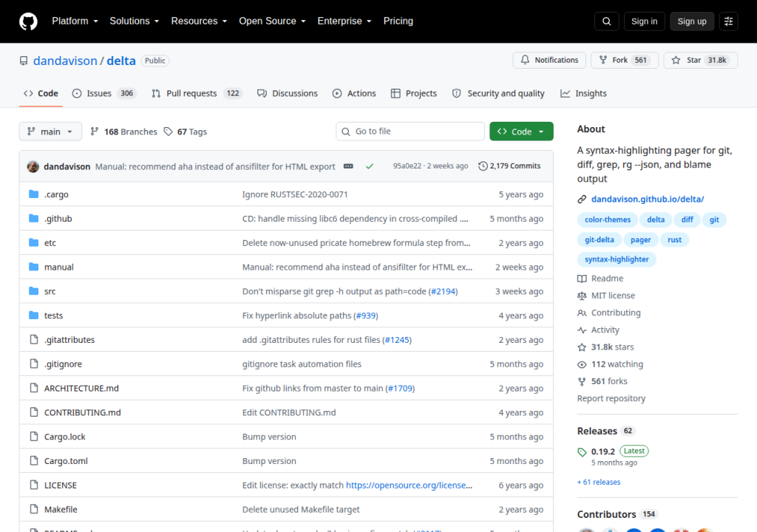Click the link icon beside homepage URL
Image resolution: width=757 pixels, height=532 pixels.
pos(582,199)
